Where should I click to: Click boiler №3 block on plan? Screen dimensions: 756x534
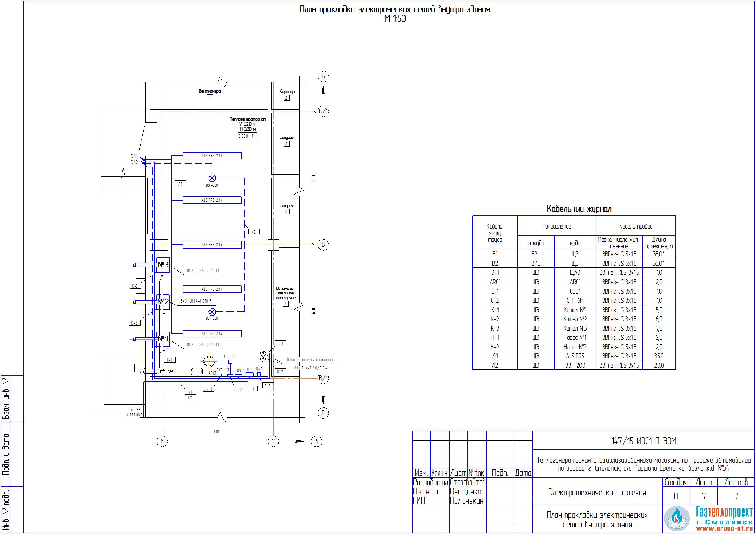pos(163,265)
